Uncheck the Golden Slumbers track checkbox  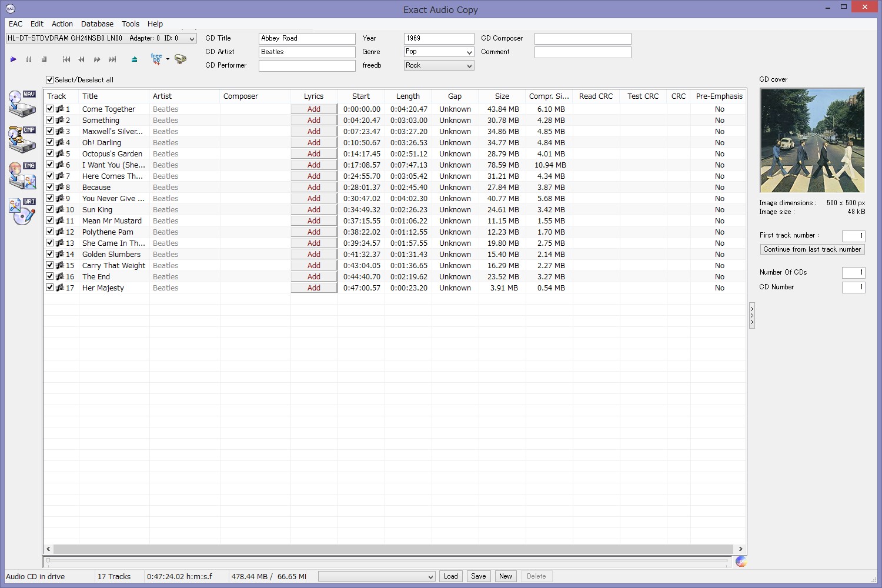(50, 254)
